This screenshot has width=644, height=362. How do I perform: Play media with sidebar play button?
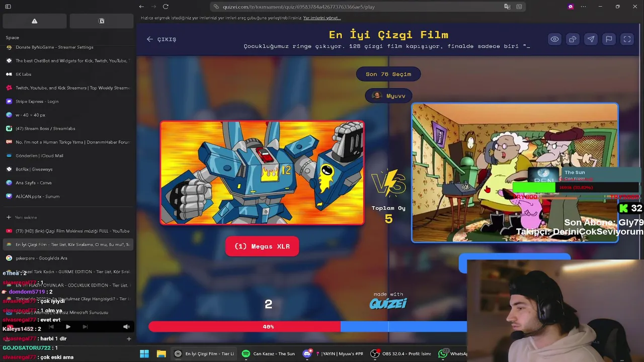tap(68, 327)
